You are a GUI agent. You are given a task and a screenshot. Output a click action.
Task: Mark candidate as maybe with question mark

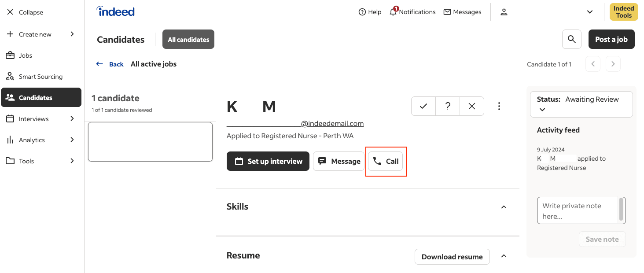point(448,106)
